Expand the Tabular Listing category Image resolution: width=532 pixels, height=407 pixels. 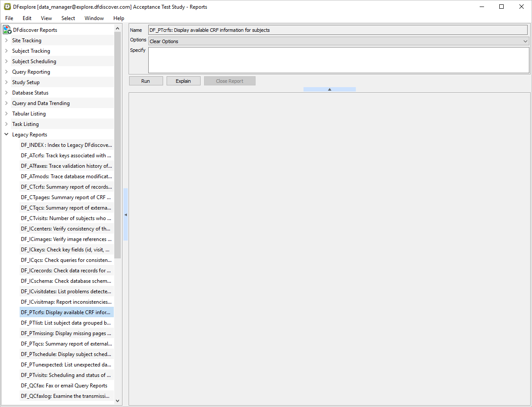(x=6, y=114)
